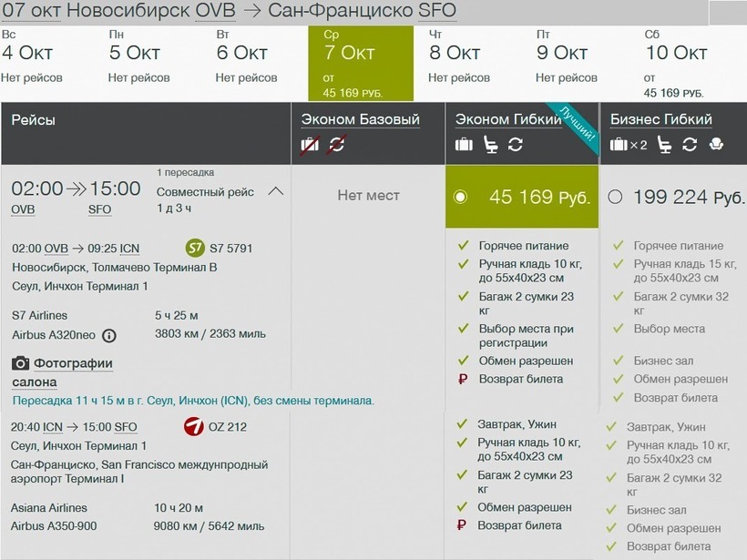The width and height of the screenshot is (747, 560).
Task: Click the Airbus A320neo info icon
Action: pos(109,335)
